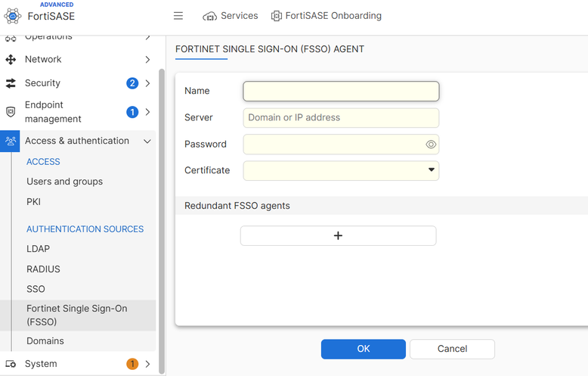The width and height of the screenshot is (588, 376).
Task: Open Users and groups page
Action: point(64,182)
